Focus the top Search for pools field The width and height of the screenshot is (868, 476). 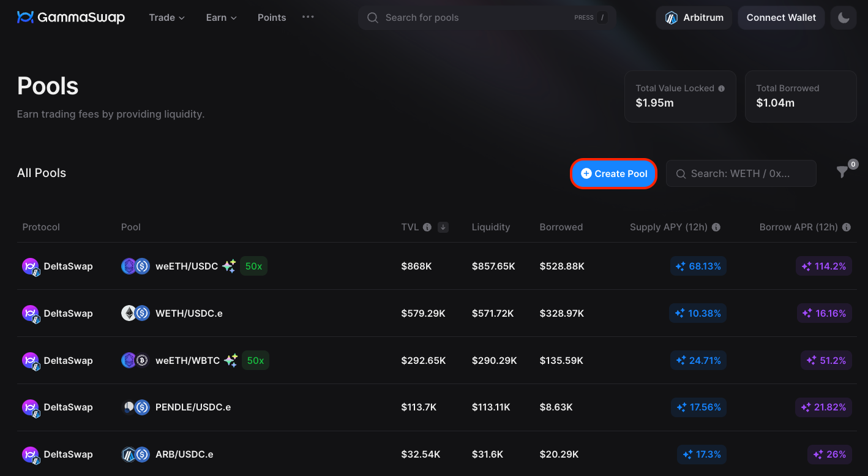point(477,18)
